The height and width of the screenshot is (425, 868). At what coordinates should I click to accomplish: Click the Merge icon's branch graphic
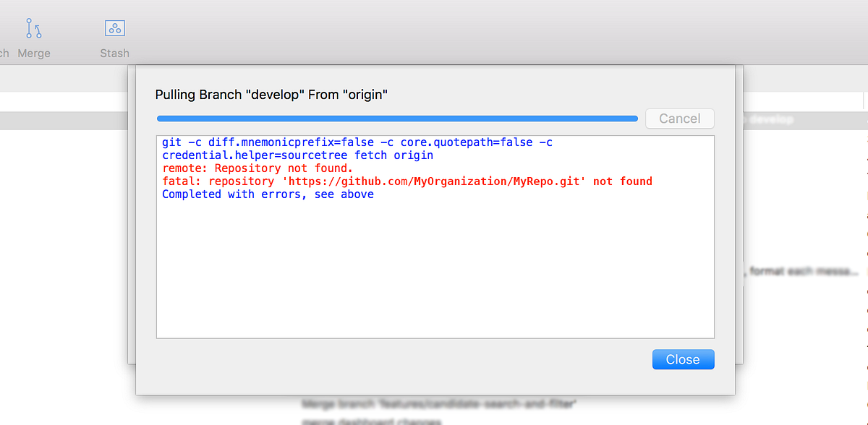pos(35,27)
